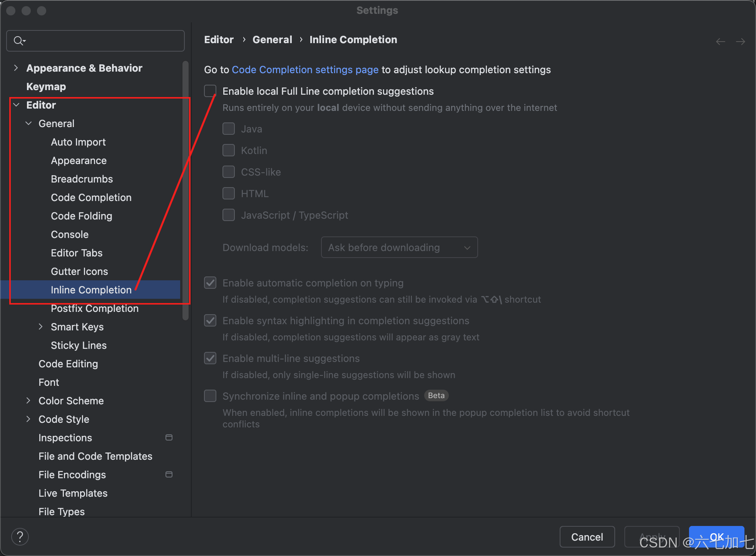Open the Keymap settings page
Image resolution: width=756 pixels, height=556 pixels.
[46, 87]
